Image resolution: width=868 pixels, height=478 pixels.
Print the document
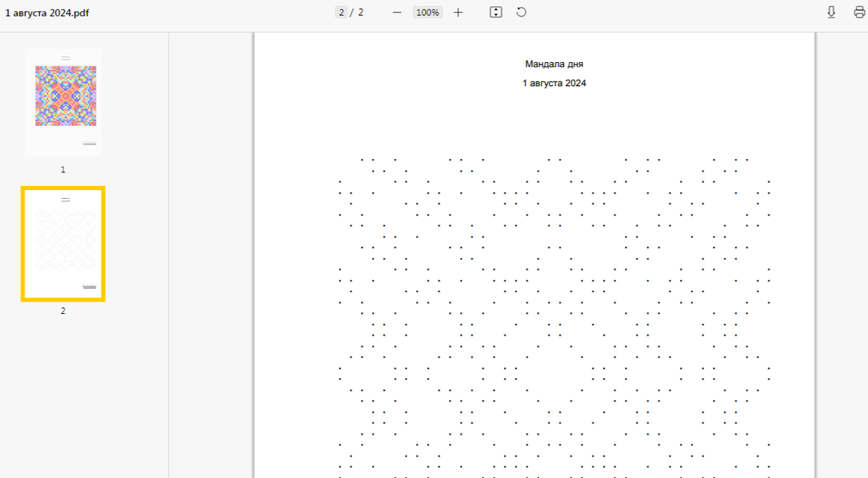(859, 12)
